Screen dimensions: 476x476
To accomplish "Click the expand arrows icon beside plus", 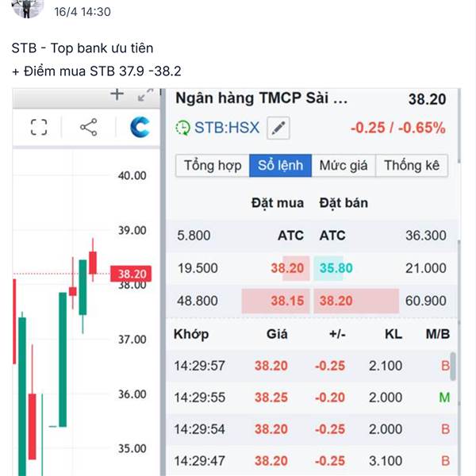I will (x=145, y=94).
